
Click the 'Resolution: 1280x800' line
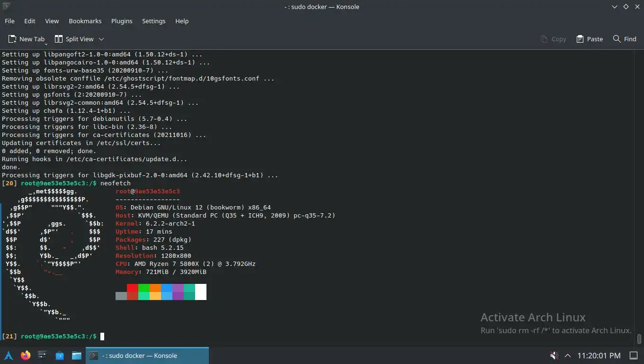[x=153, y=256]
